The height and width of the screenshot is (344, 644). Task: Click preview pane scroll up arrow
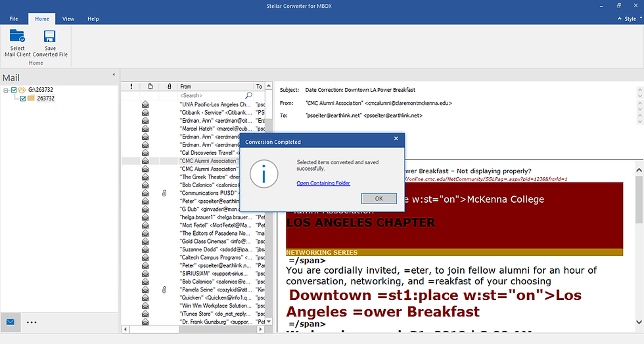pos(639,170)
